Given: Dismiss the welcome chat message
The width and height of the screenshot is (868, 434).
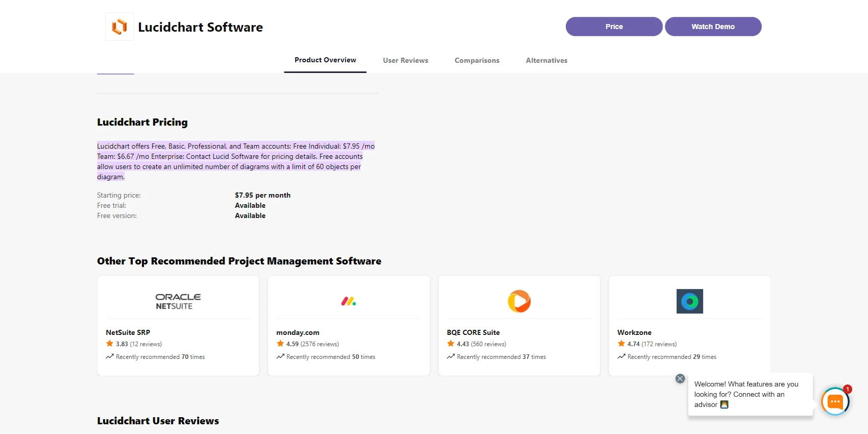Looking at the screenshot, I should tap(680, 378).
